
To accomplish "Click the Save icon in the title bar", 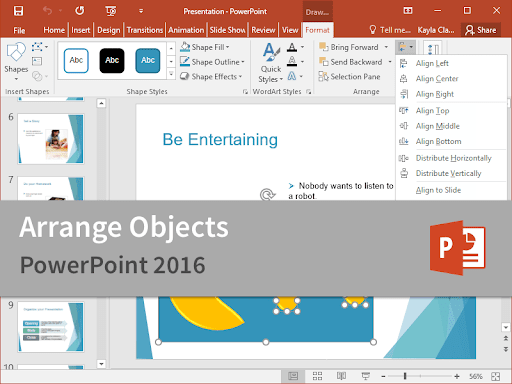I will click(18, 11).
